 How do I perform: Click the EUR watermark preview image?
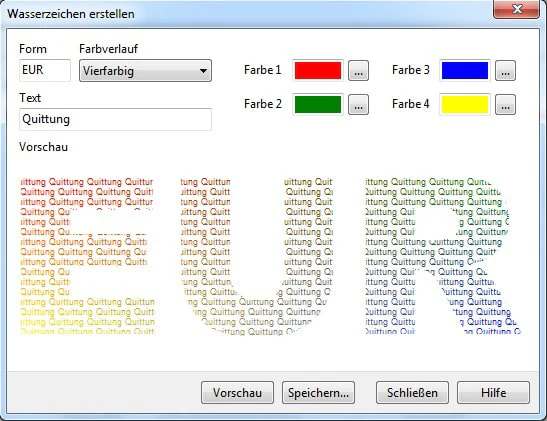point(270,256)
